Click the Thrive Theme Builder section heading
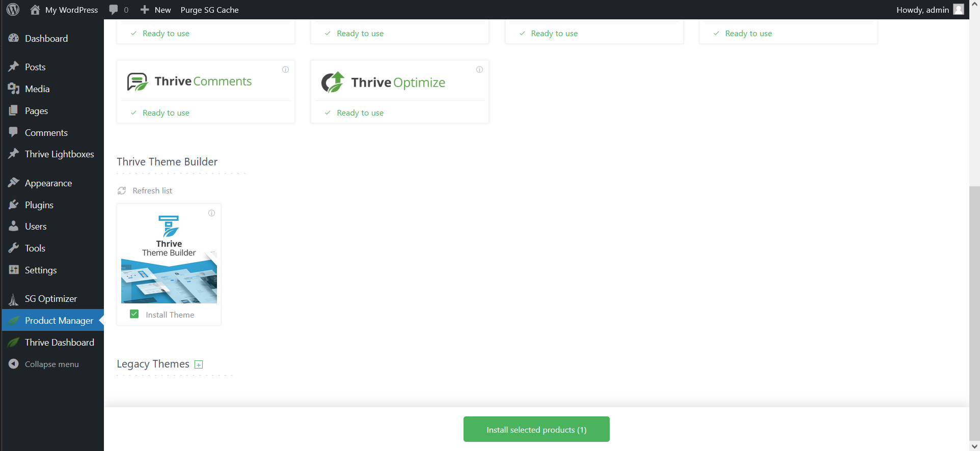This screenshot has width=980, height=451. coord(167,161)
